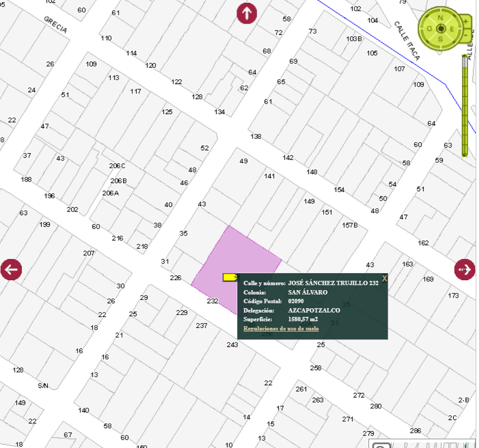This screenshot has width=479, height=448.
Task: Select parcel number 226 on the map
Action: pyautogui.click(x=176, y=278)
